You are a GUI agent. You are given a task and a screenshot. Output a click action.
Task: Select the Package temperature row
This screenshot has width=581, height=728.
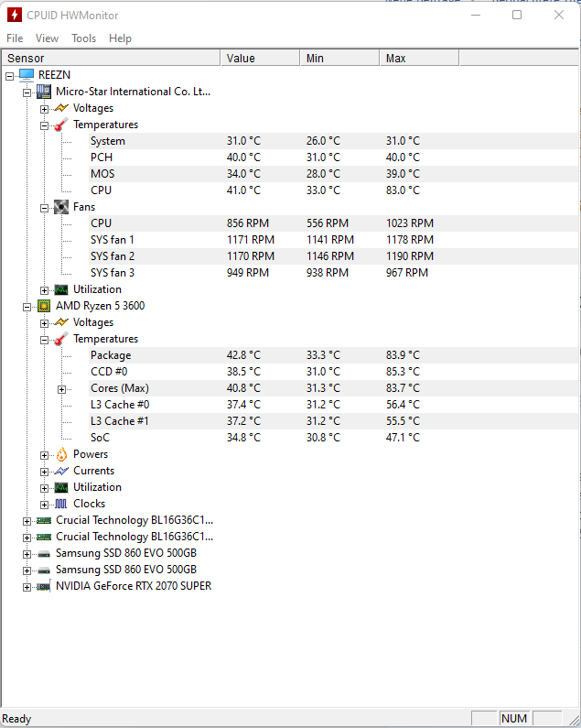click(334, 355)
